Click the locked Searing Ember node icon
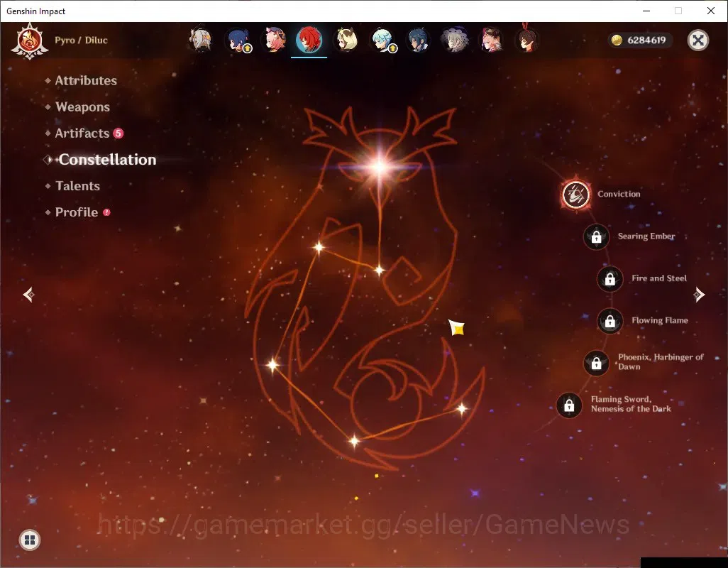Image resolution: width=728 pixels, height=568 pixels. point(597,237)
